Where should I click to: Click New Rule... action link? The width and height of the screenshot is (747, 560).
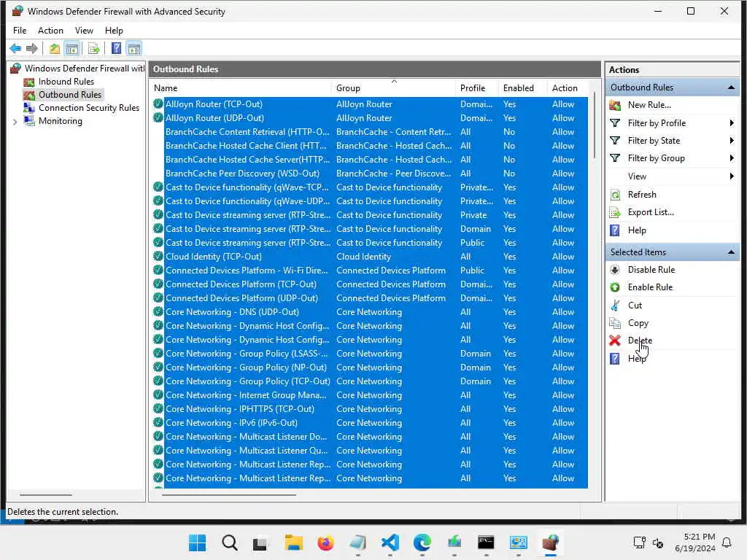649,105
